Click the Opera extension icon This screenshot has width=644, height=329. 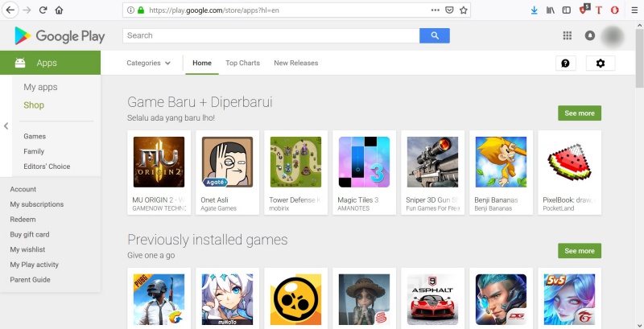(614, 10)
